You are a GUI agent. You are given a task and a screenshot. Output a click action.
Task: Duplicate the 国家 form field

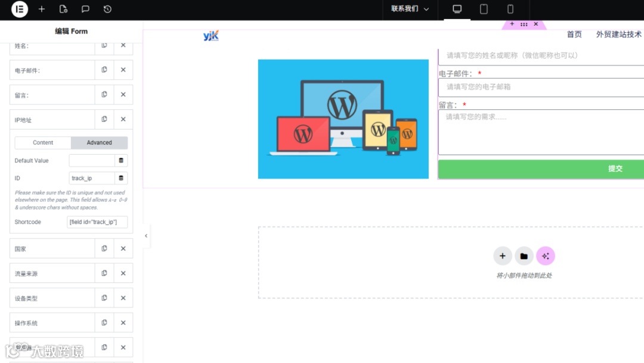pyautogui.click(x=104, y=249)
